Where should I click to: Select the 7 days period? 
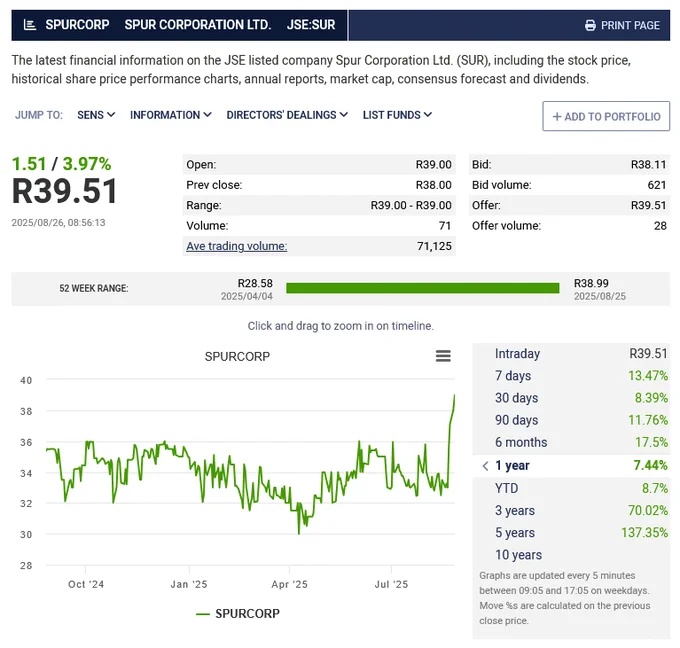coord(571,376)
